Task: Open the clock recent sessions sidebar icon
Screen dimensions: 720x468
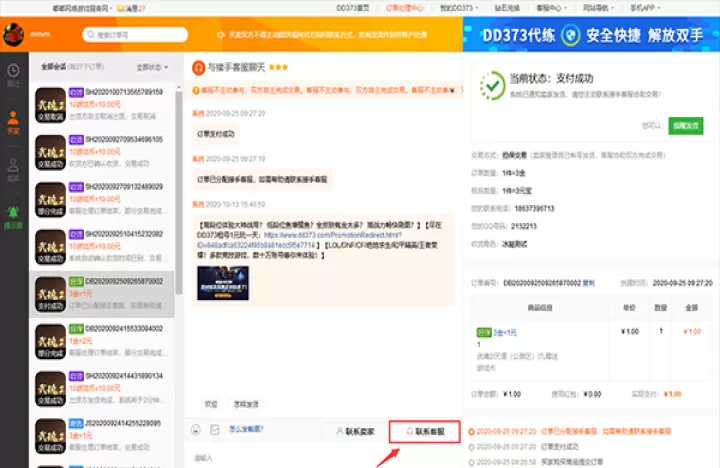Action: (13, 71)
